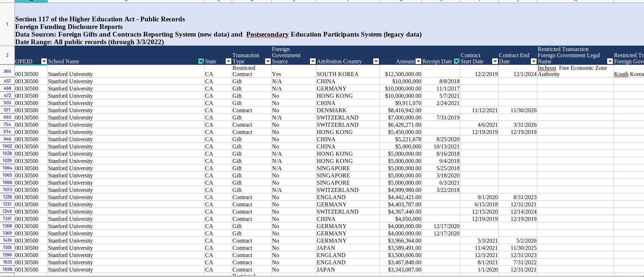
Task: Click the contract end date 3/31/2026
Action: click(518, 125)
